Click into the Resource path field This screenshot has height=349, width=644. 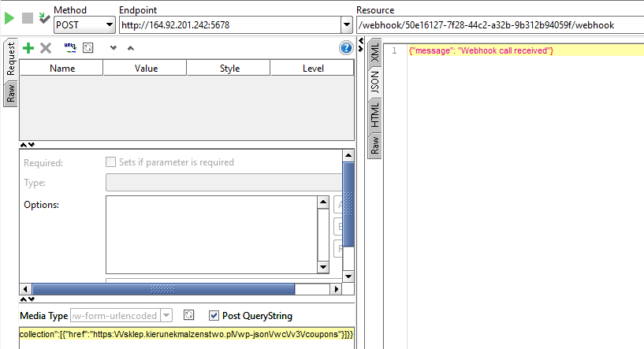click(500, 25)
